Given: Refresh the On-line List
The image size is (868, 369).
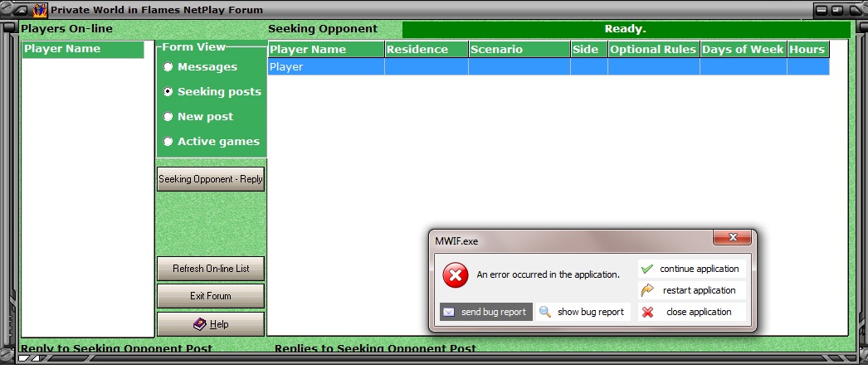Looking at the screenshot, I should [x=210, y=269].
